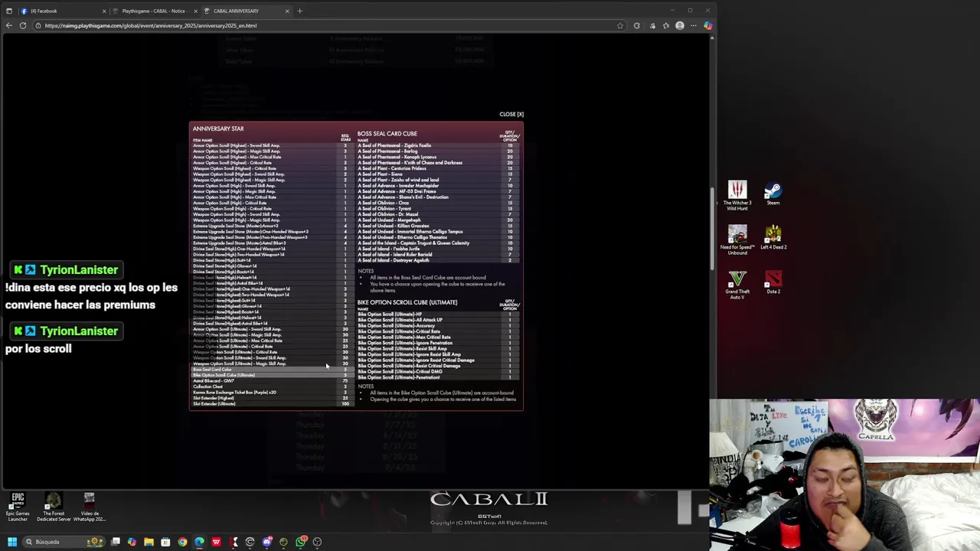
Task: Select the Steam desktop shortcut
Action: pos(773,194)
